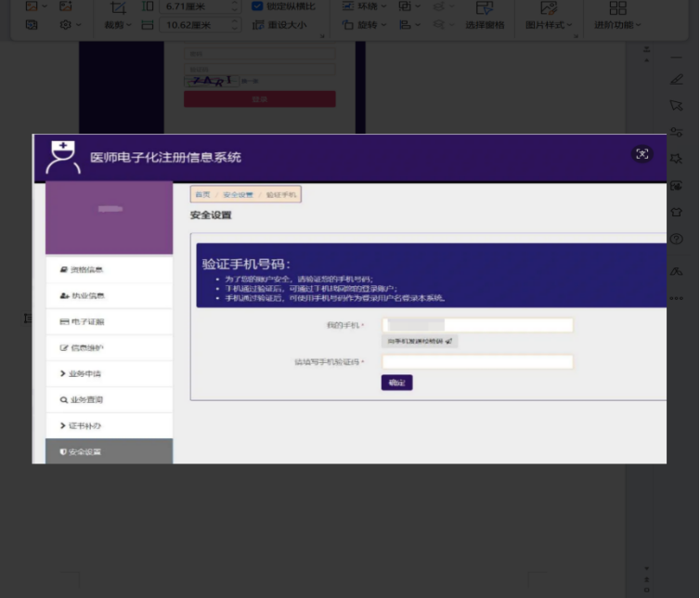Increase the width 10.62厘米 stepper
700x598 pixels.
click(235, 21)
